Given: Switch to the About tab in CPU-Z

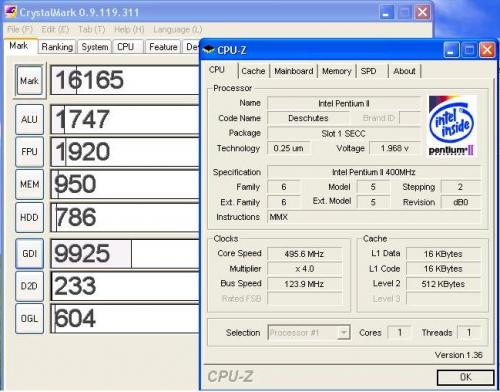Looking at the screenshot, I should click(404, 71).
